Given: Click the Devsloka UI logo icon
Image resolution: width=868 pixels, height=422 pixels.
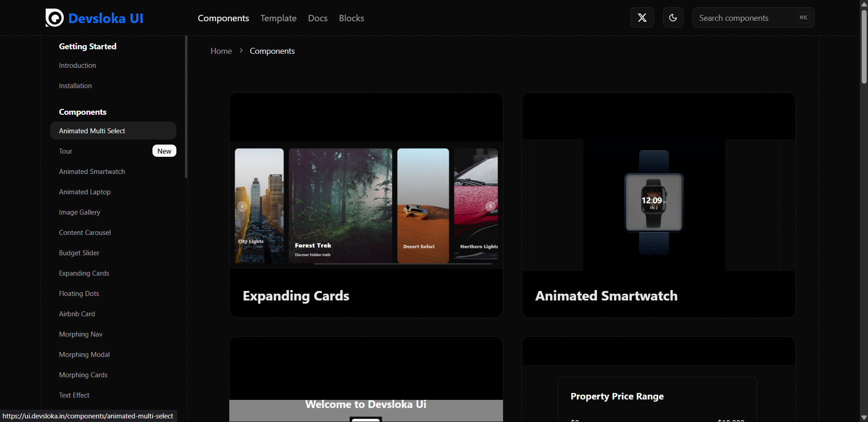Looking at the screenshot, I should point(55,18).
